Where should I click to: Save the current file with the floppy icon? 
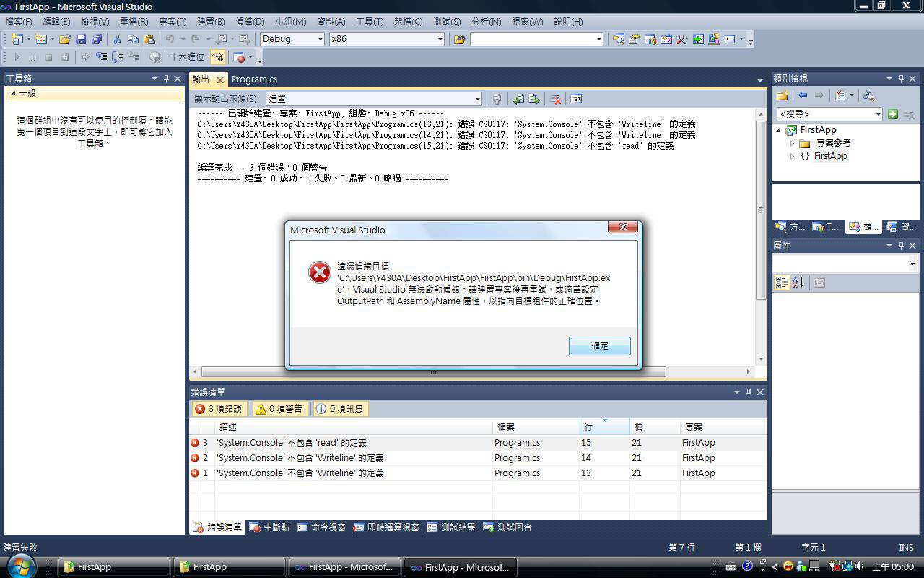tap(81, 39)
